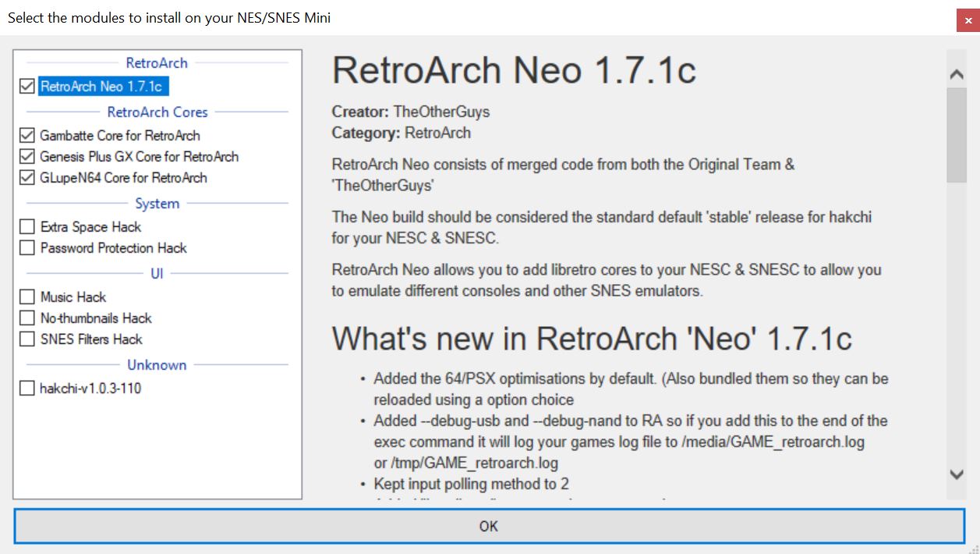Click the RetroArch Neo 1.7.1c description title
980x554 pixels.
click(514, 71)
